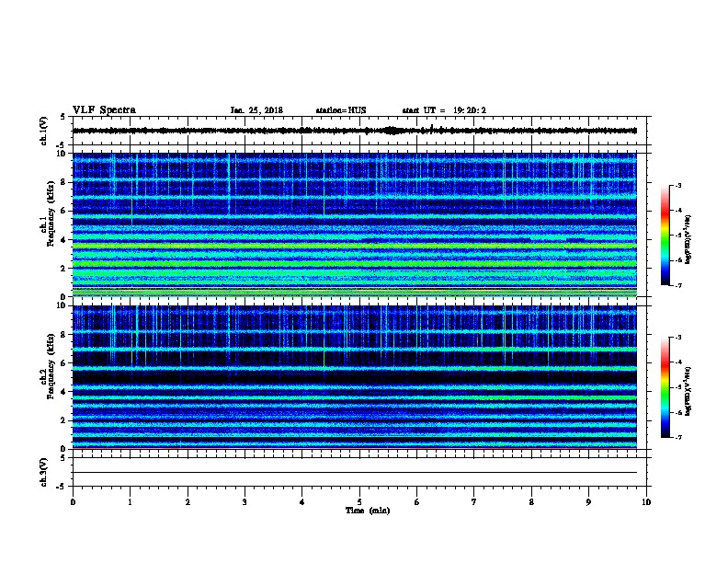The height and width of the screenshot is (563, 728).
Task: Click the "3" tick on the time axis
Action: click(x=245, y=502)
